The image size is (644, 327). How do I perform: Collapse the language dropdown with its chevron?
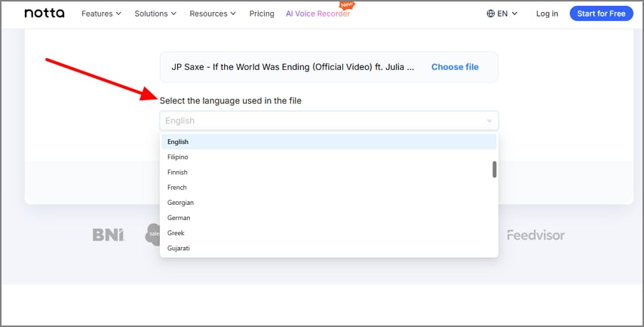(x=489, y=121)
